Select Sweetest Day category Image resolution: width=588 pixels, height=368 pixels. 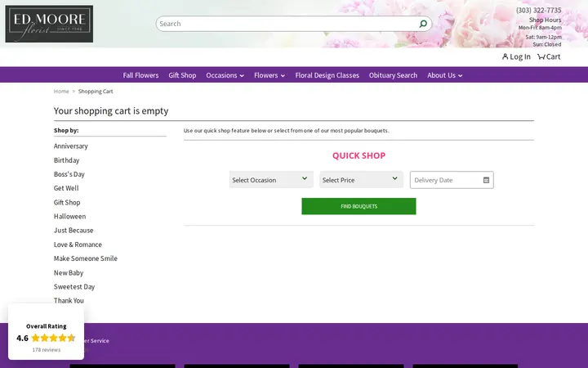[x=74, y=286]
